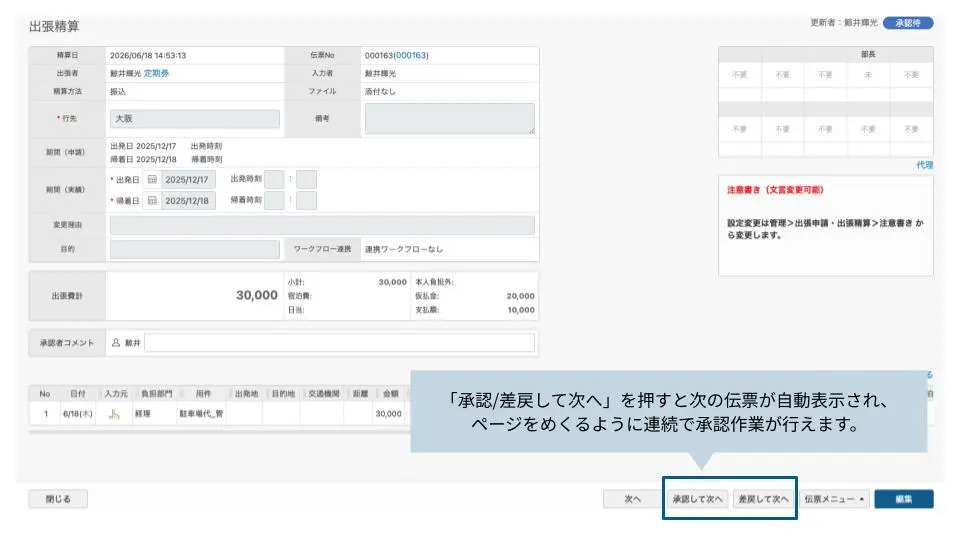
Task: Click the 出発時刻 minute box
Action: tap(306, 179)
